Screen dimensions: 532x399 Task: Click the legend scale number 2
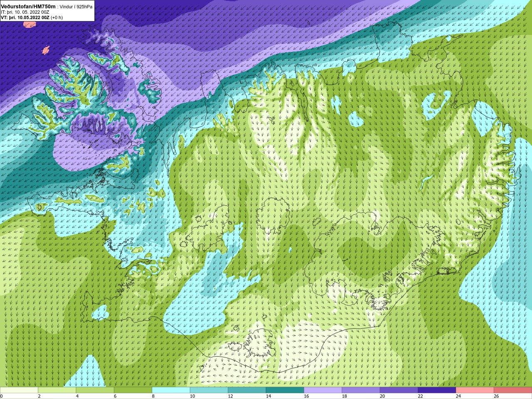(39, 397)
